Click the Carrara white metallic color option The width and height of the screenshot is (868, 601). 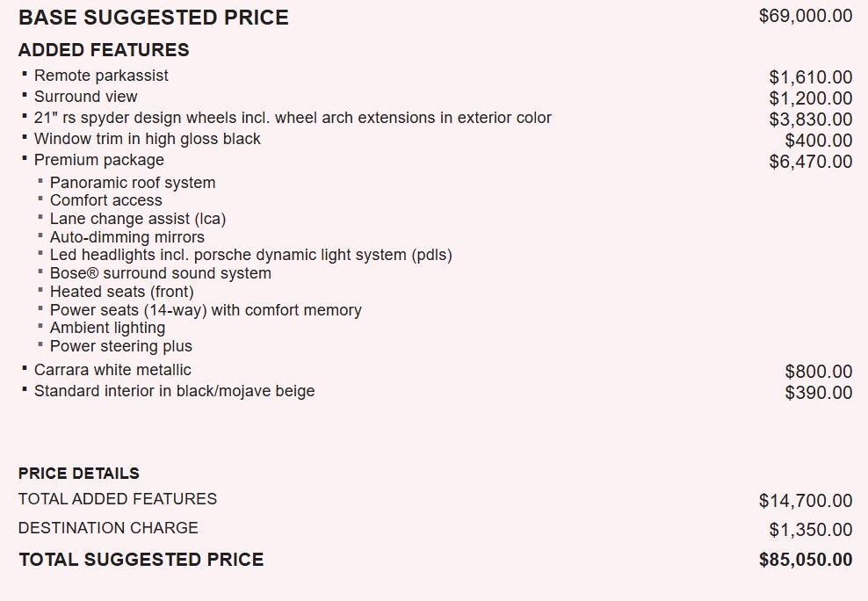112,370
